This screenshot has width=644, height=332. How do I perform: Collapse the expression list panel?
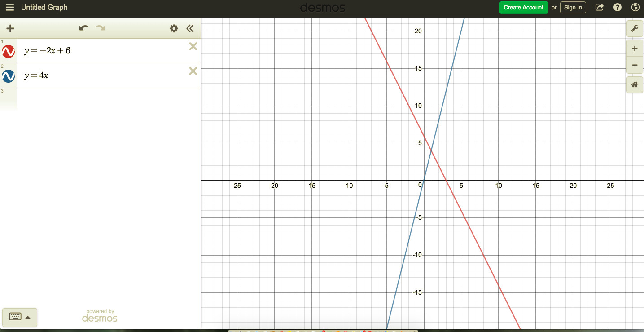click(190, 29)
